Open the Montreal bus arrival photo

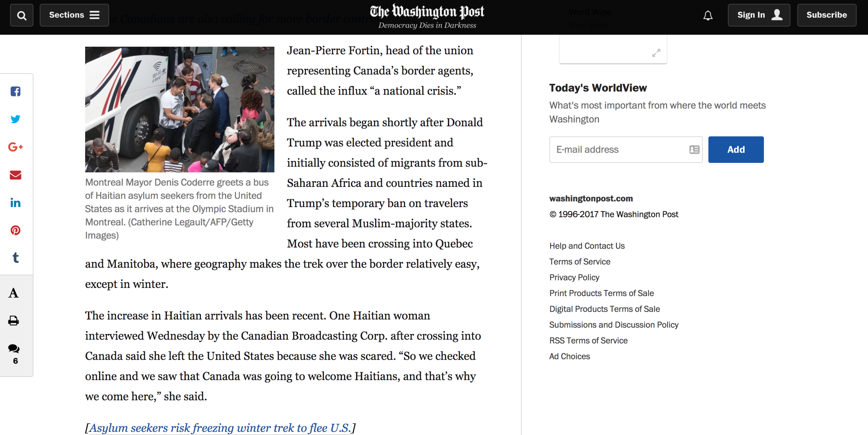point(180,109)
